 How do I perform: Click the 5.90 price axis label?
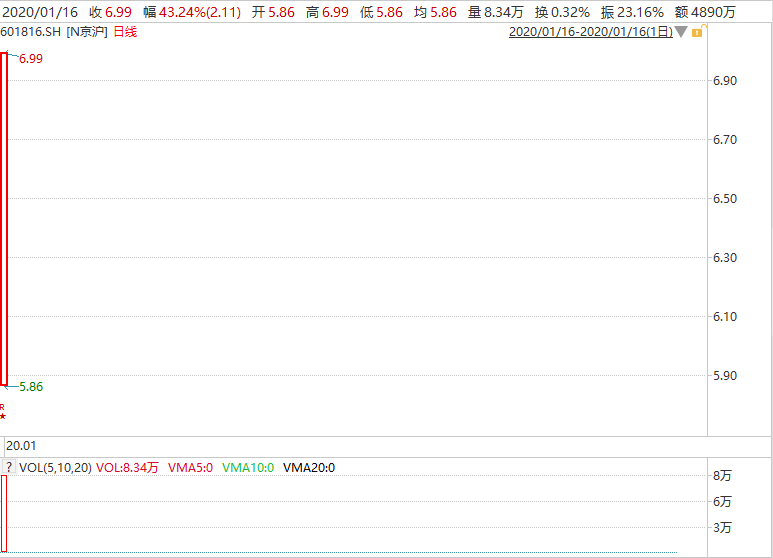(725, 376)
